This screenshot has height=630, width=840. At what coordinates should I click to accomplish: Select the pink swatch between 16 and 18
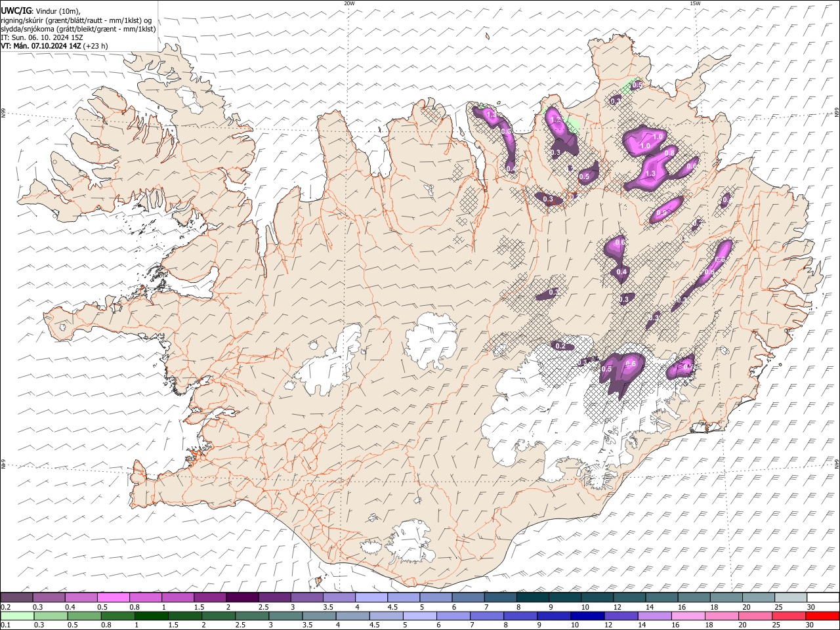688,616
